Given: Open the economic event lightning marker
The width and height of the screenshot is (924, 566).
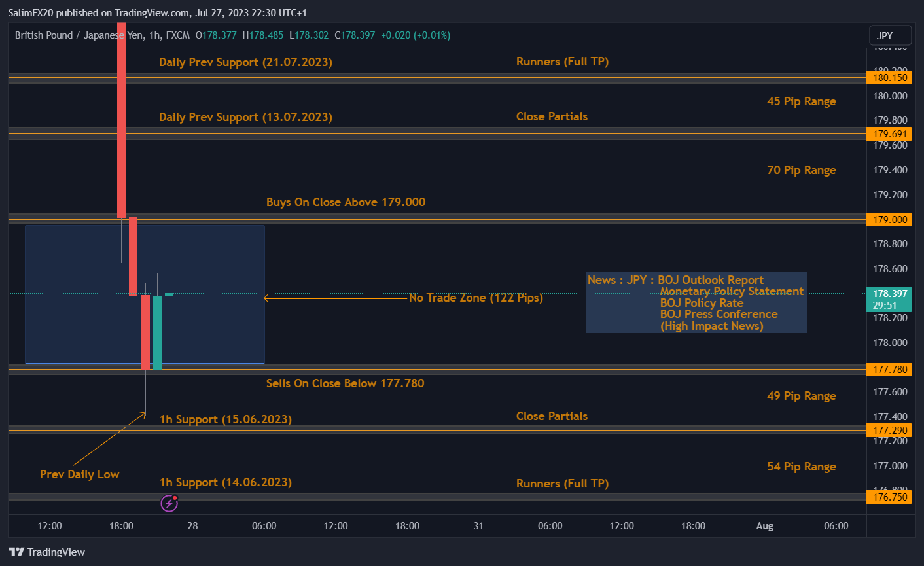Looking at the screenshot, I should point(169,503).
